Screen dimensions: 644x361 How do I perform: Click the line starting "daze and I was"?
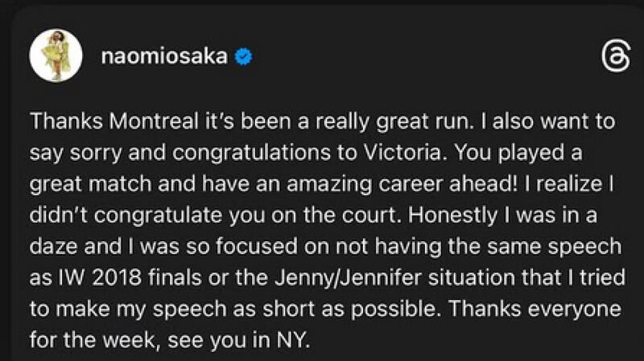(326, 247)
